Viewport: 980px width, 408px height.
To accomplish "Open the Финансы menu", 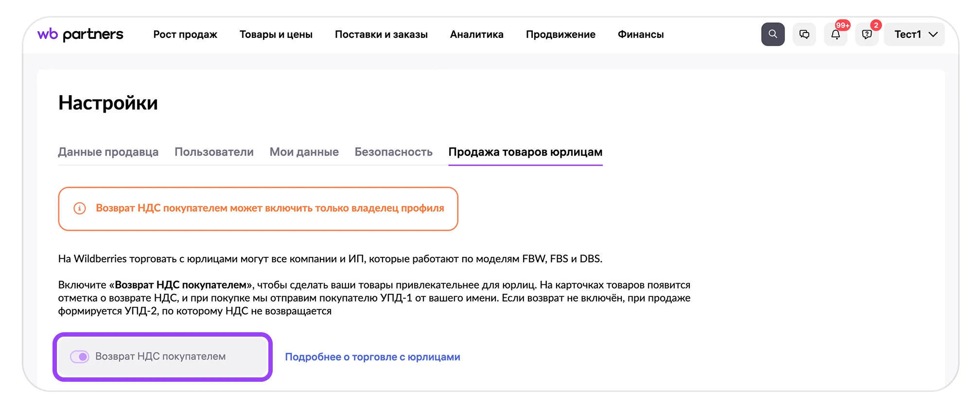I will (640, 34).
